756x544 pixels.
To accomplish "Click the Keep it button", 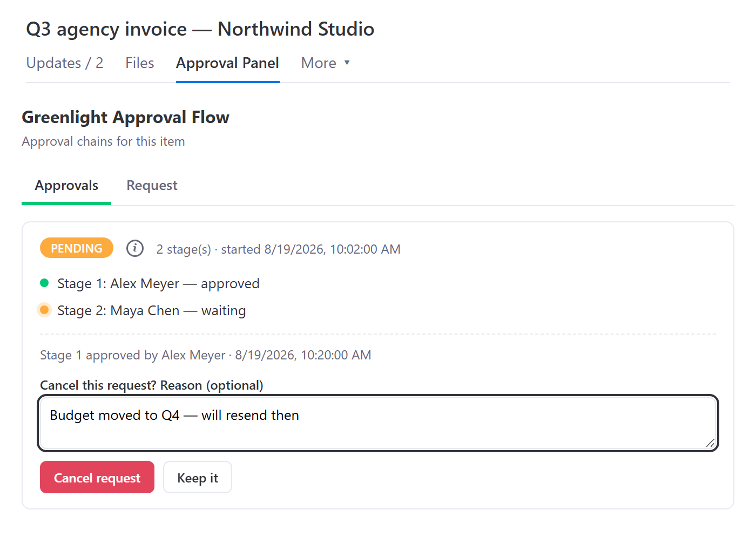I will click(198, 477).
